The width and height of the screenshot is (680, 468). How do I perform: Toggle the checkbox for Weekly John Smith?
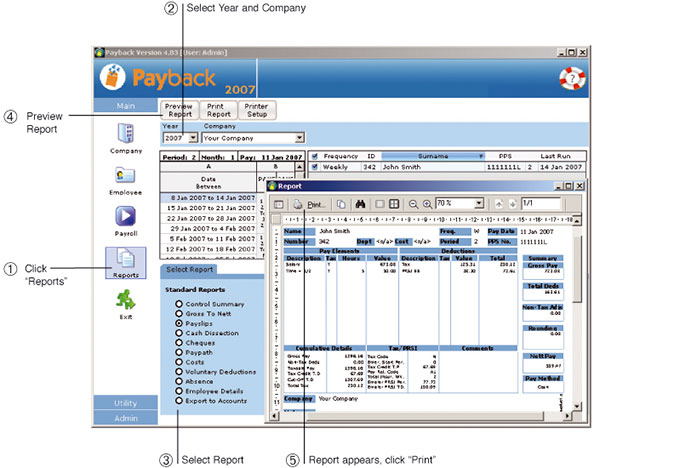coord(313,167)
